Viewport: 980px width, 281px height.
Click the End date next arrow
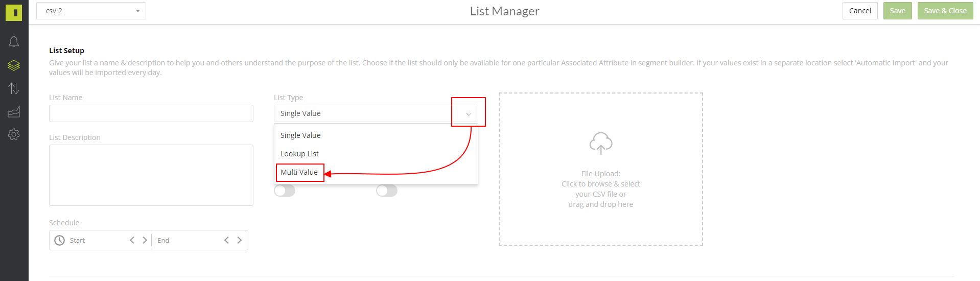point(239,240)
